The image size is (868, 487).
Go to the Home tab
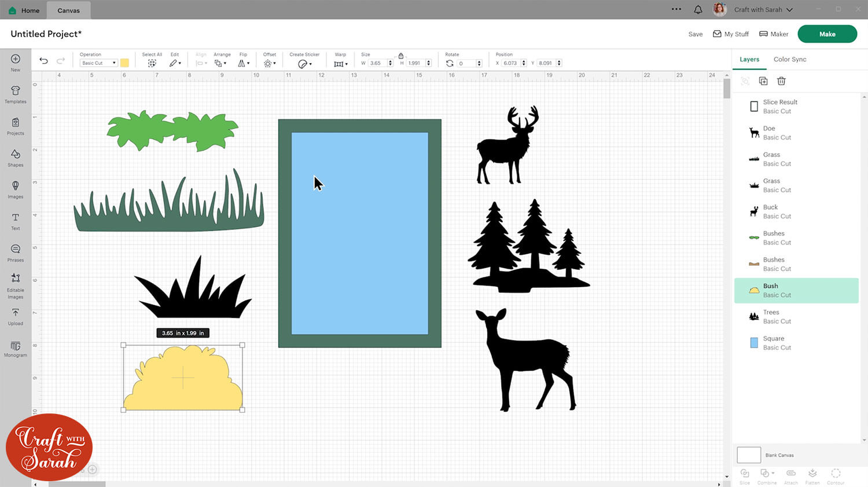[x=24, y=10]
